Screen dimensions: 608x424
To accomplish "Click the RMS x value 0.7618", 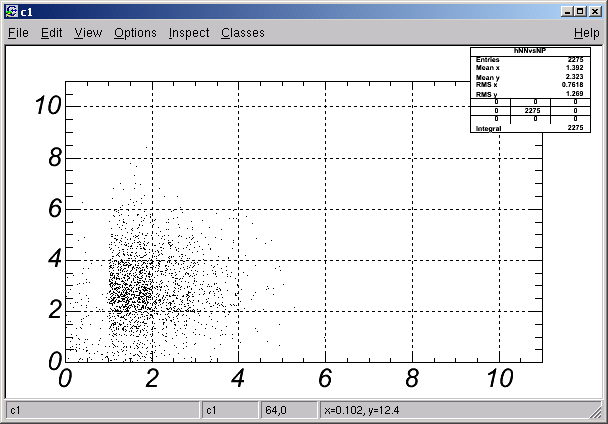I will tap(573, 85).
